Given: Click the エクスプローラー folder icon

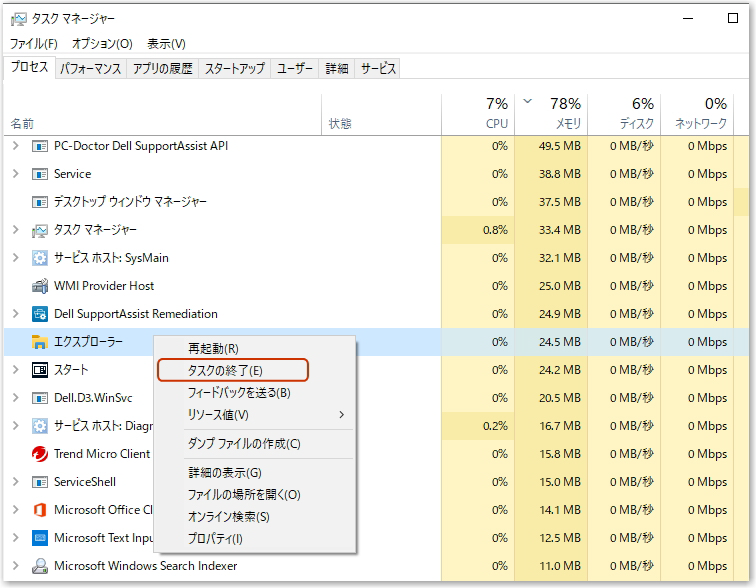Looking at the screenshot, I should (40, 342).
